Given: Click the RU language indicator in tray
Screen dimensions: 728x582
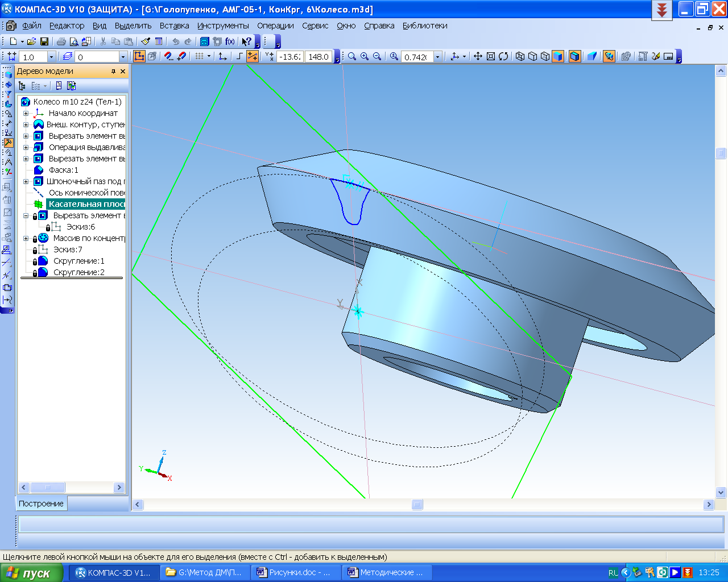Looking at the screenshot, I should pyautogui.click(x=613, y=573).
